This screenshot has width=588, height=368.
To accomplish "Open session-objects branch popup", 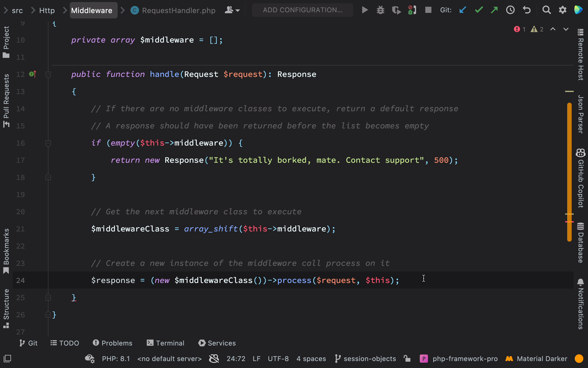I will click(x=365, y=359).
